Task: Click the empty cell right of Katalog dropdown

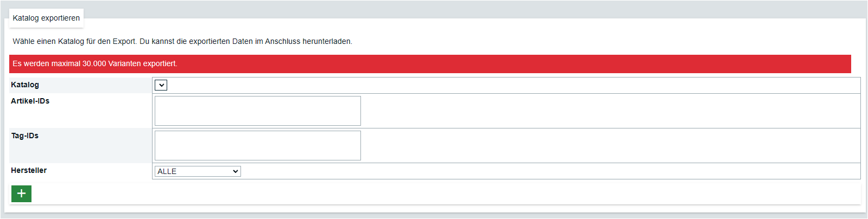Action: (x=489, y=85)
